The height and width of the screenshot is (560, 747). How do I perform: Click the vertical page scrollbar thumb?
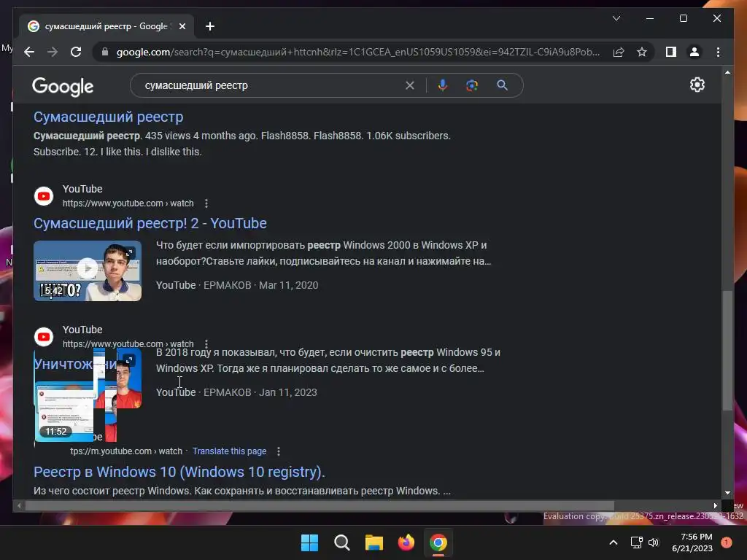point(727,350)
